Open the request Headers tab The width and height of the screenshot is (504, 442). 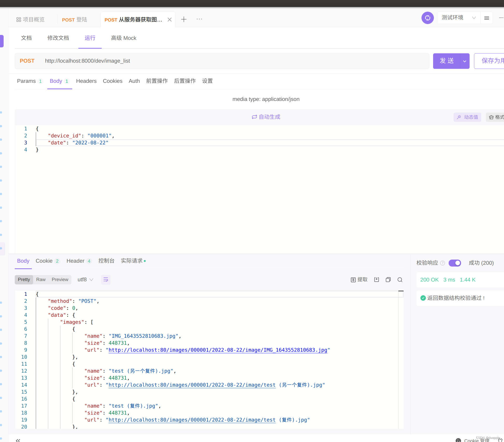click(86, 81)
